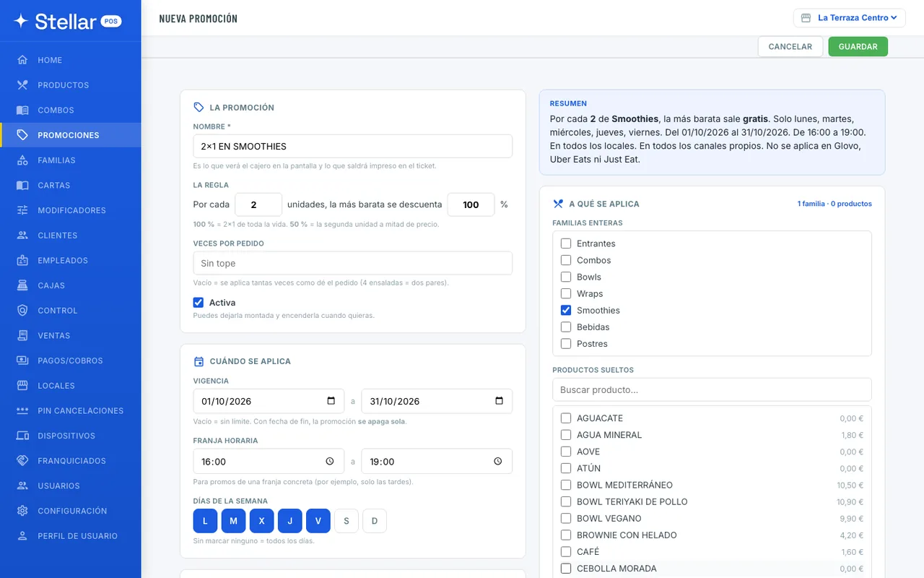Image resolution: width=924 pixels, height=578 pixels.
Task: Check the Combos family checkbox
Action: pyautogui.click(x=566, y=260)
